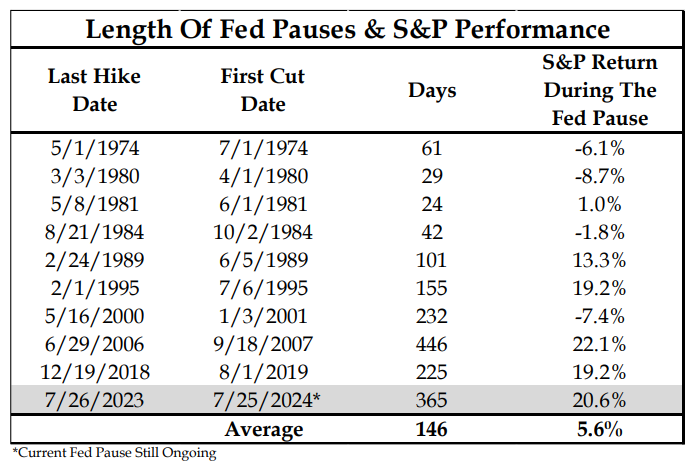Click the 22.1% return cell
This screenshot has width=699, height=472.
click(596, 345)
